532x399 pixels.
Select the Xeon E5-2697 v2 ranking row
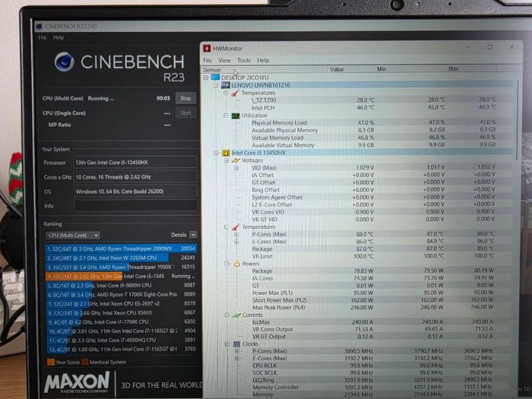[121, 304]
